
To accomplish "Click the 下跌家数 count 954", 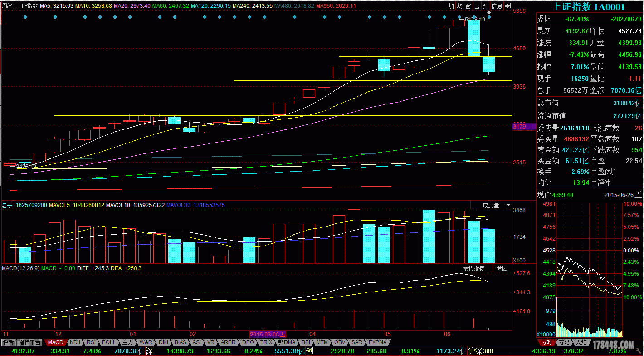I will 636,150.
